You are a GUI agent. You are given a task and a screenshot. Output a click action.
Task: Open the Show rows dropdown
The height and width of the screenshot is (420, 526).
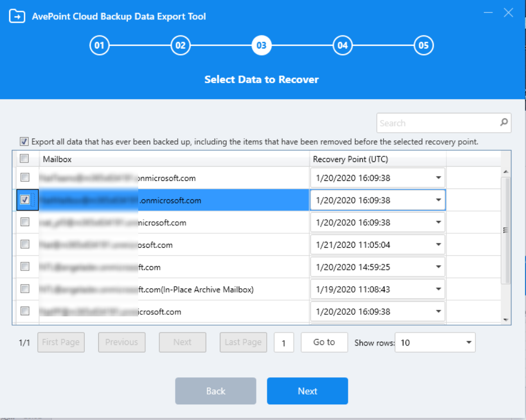tap(468, 342)
